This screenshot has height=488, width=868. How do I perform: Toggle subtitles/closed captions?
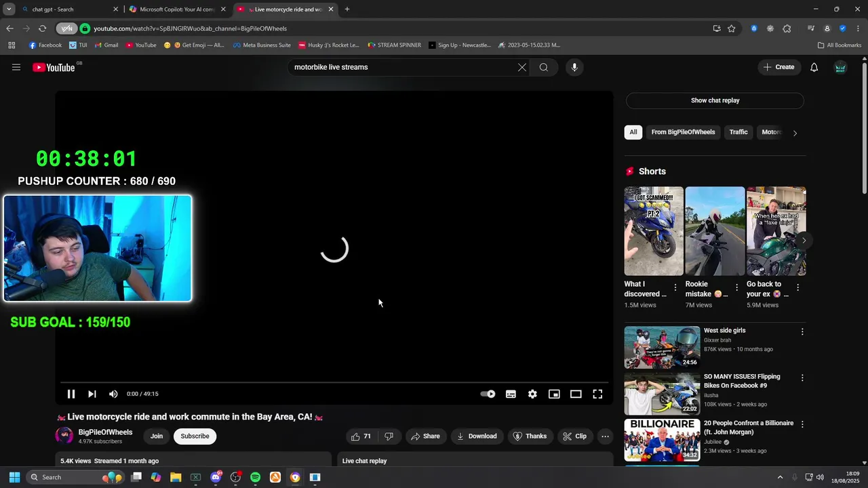511,394
